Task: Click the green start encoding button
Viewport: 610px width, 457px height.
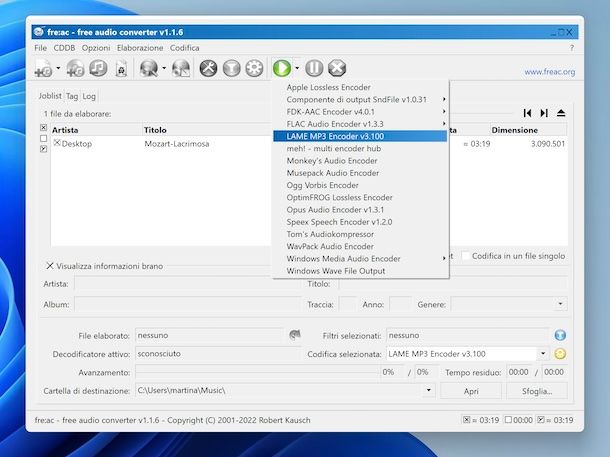Action: (x=282, y=68)
